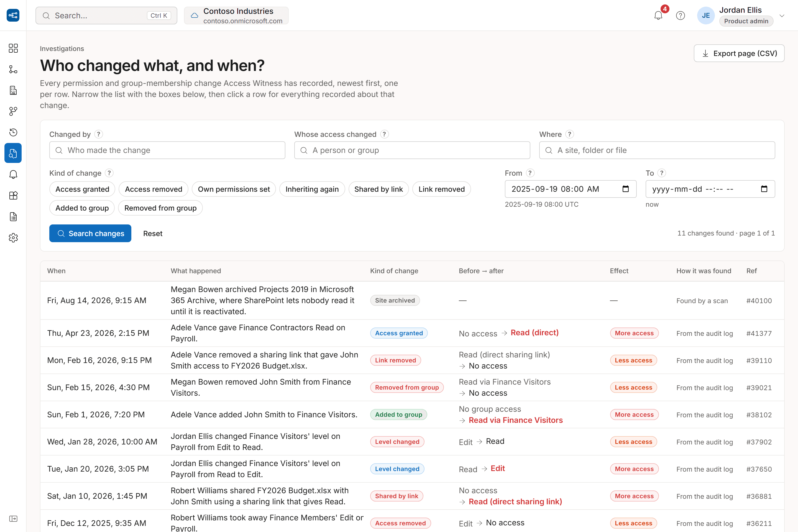Open the settings gear in the sidebar
This screenshot has height=532, width=798.
click(13, 237)
